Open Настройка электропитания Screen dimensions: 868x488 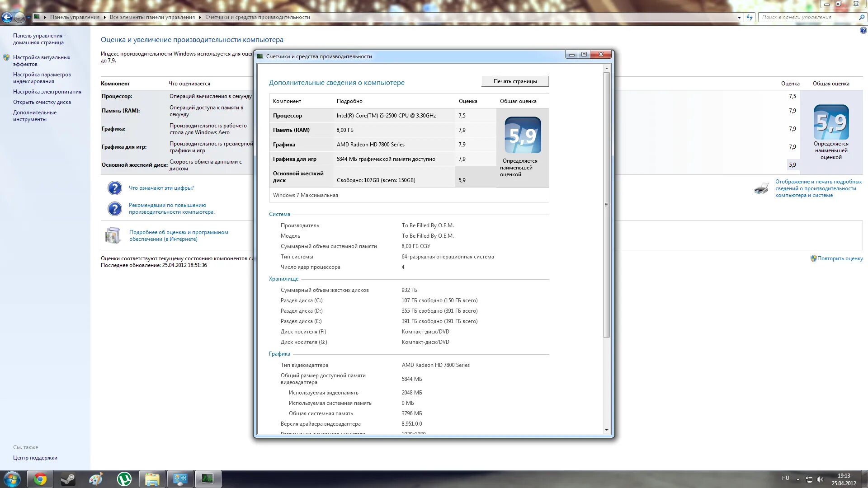tap(47, 92)
